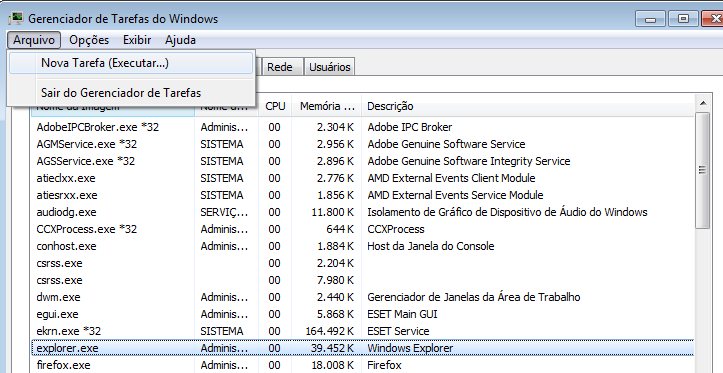
Task: Minimize the Task Manager window
Action: tap(651, 19)
